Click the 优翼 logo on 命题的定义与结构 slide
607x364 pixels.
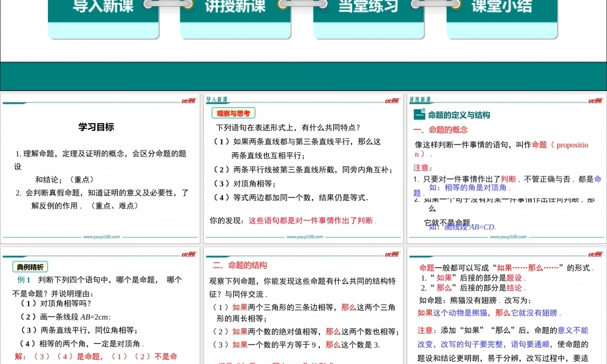595,100
